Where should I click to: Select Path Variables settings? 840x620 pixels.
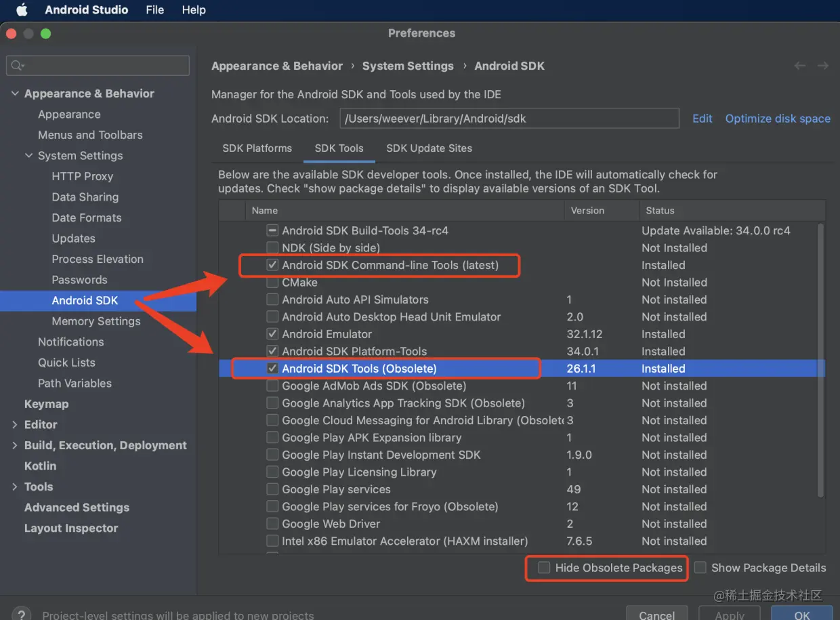click(75, 384)
